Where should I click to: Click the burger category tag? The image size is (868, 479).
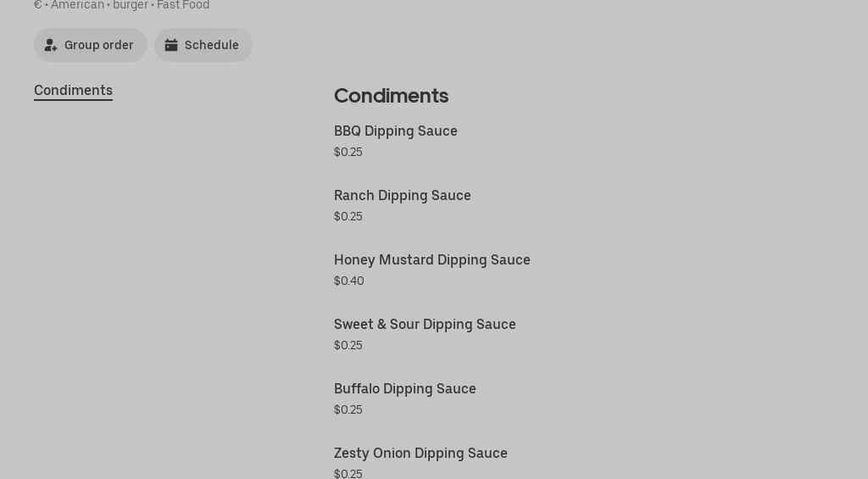coord(131,5)
